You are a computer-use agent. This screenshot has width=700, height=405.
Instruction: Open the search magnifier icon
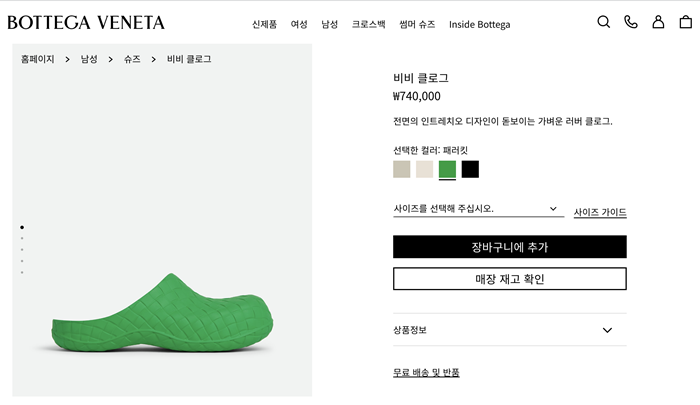click(603, 22)
